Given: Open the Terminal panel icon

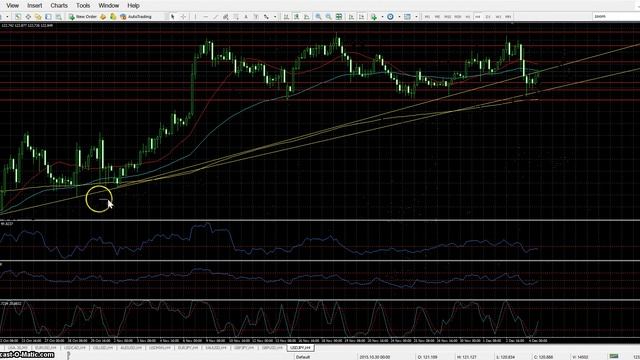Looking at the screenshot, I should pos(48,17).
